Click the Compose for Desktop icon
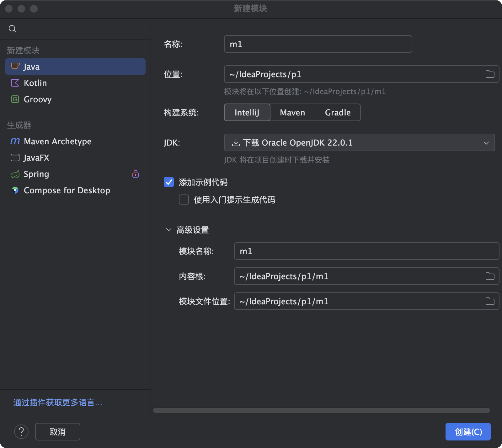This screenshot has width=502, height=448. click(15, 190)
